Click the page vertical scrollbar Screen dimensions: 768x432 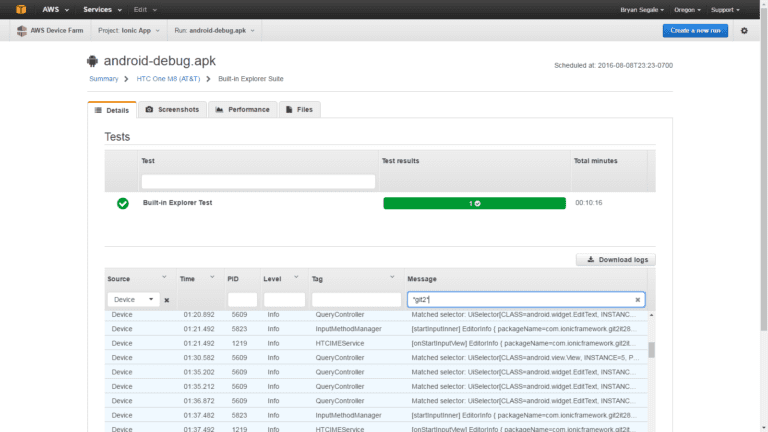(x=764, y=171)
